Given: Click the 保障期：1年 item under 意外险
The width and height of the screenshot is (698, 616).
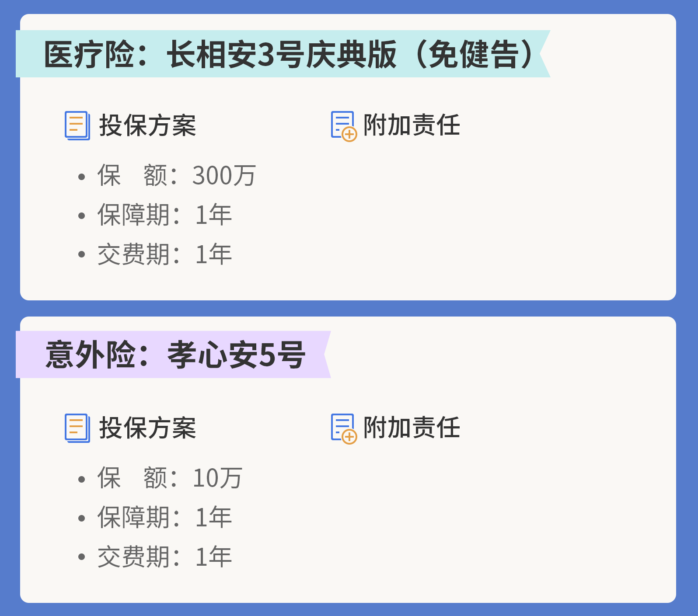Looking at the screenshot, I should tap(164, 518).
